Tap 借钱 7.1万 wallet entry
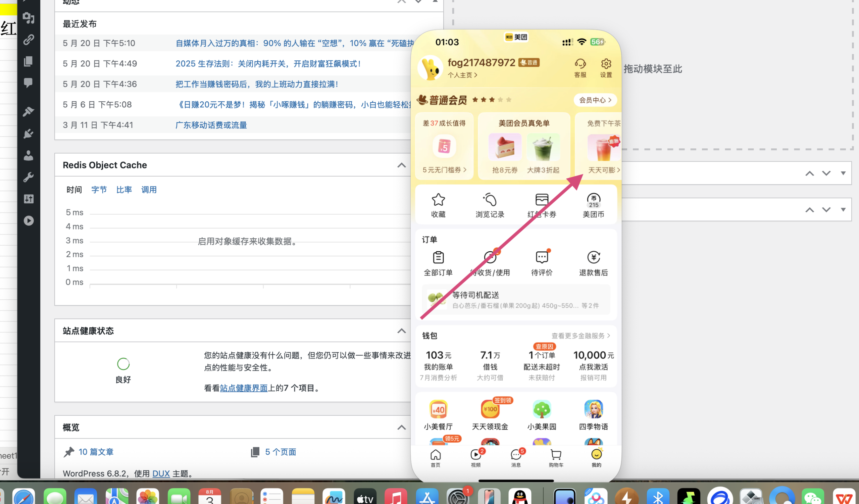Screen dimensions: 859x504 point(490,365)
